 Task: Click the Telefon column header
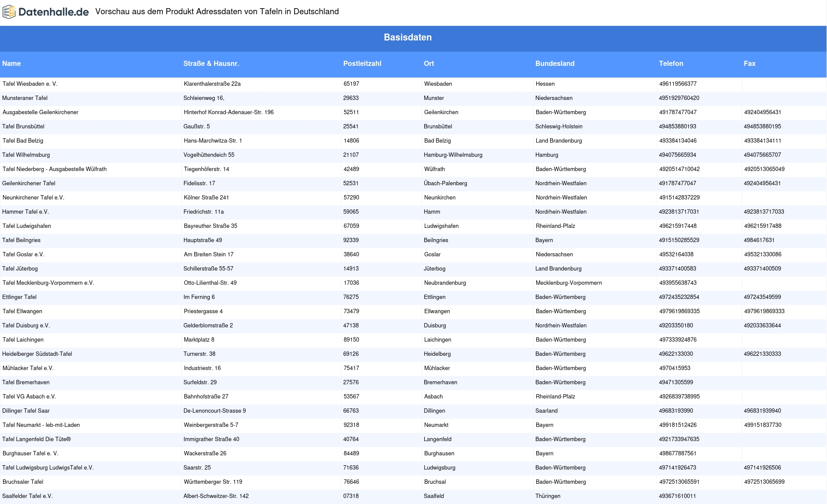(671, 64)
